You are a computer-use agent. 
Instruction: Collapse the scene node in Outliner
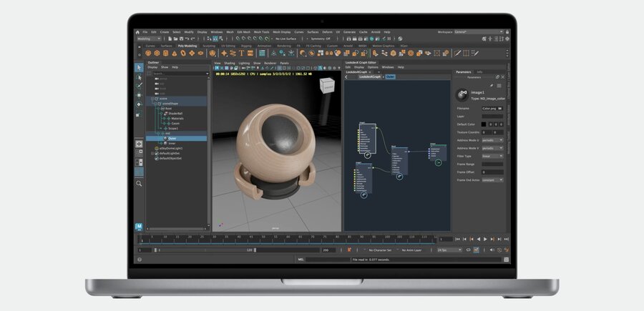pos(152,99)
